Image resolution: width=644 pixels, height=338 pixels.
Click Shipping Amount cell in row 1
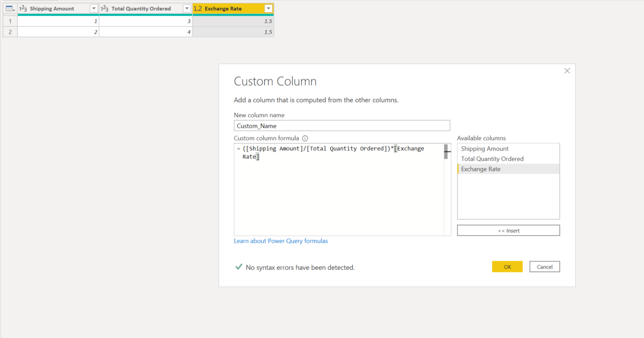pos(58,21)
